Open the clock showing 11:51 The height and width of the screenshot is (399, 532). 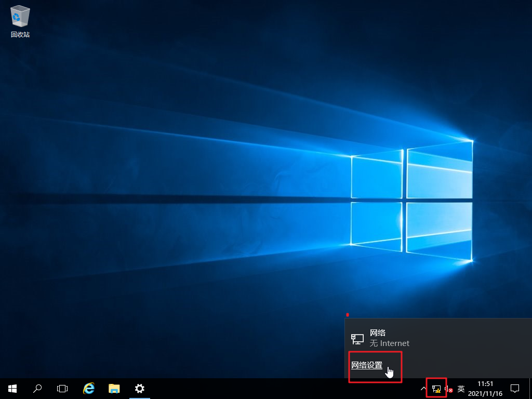tap(485, 389)
